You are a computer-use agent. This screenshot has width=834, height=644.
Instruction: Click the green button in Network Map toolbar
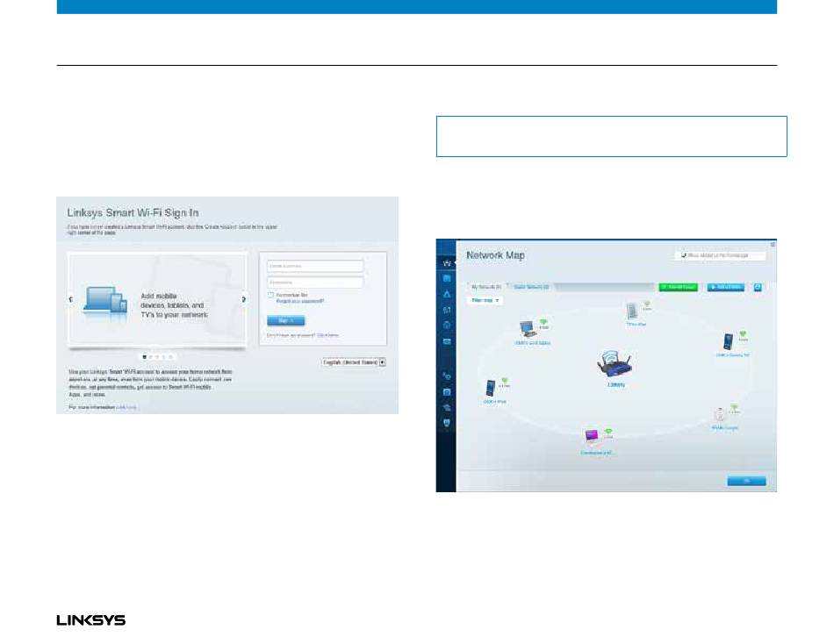click(x=678, y=287)
